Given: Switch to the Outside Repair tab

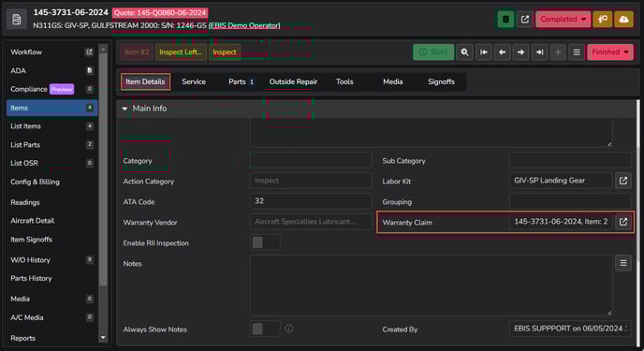Looking at the screenshot, I should pyautogui.click(x=293, y=81).
